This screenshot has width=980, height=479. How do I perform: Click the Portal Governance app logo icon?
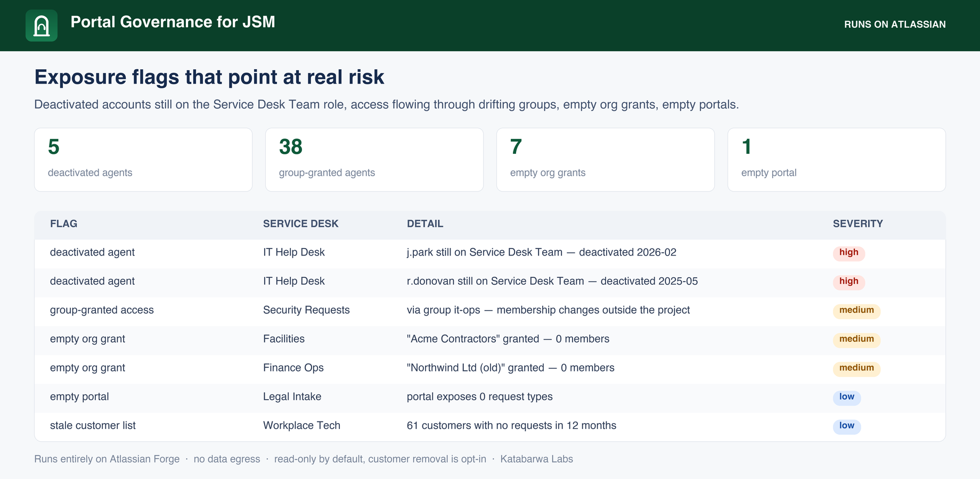42,26
